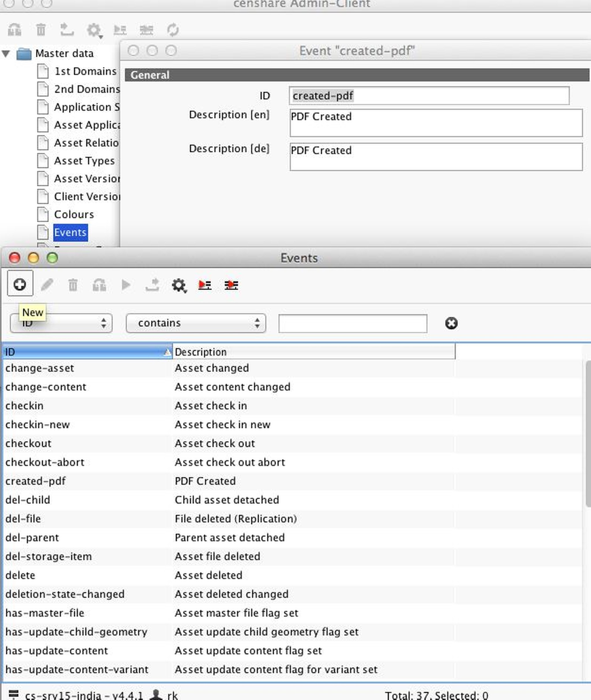Select the created-pdf row in events list
The width and height of the screenshot is (591, 700).
[x=35, y=481]
